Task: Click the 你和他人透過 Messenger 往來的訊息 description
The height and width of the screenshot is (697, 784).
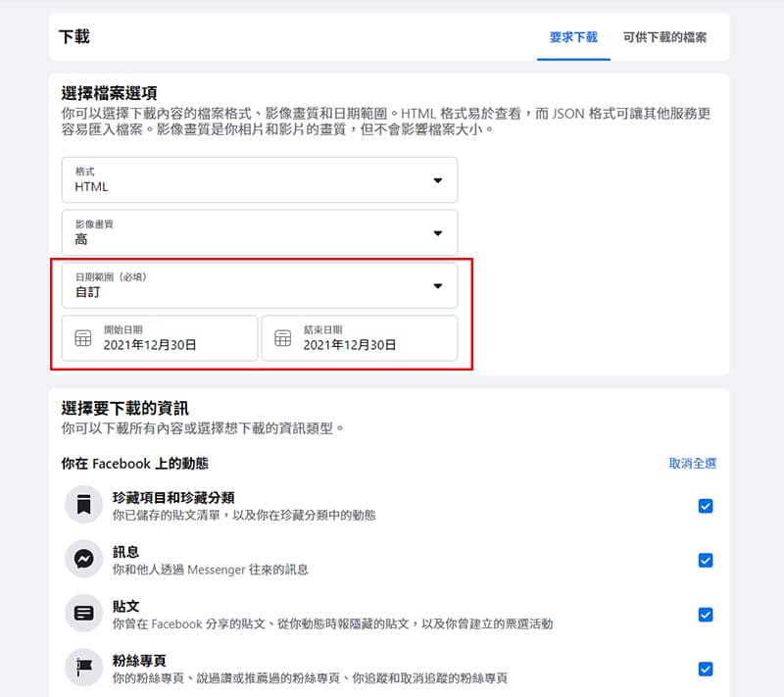Action: pyautogui.click(x=211, y=570)
